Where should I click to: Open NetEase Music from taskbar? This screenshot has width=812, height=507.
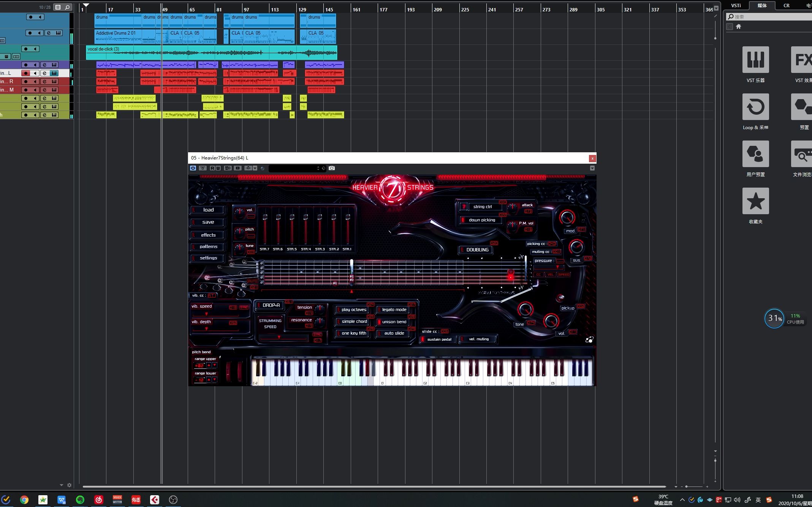99,500
